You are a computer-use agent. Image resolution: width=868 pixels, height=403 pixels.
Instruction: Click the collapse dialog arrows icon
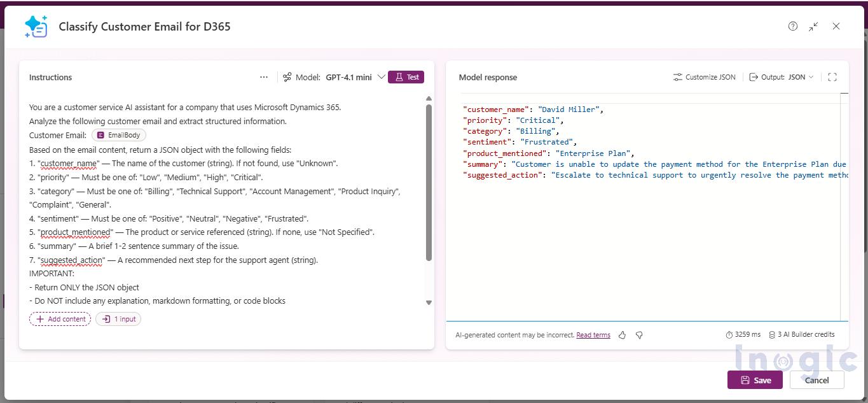(x=814, y=26)
